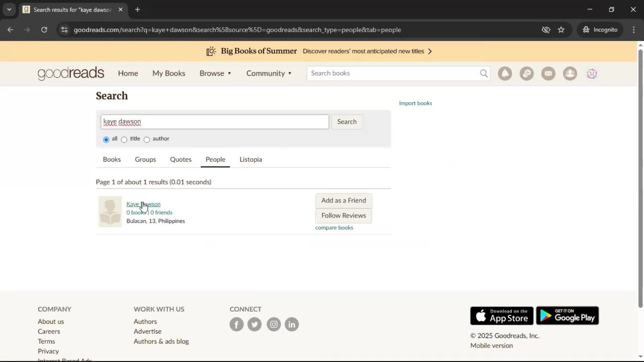Close the Search results tab
Viewport: 644px width, 362px height.
[x=120, y=10]
